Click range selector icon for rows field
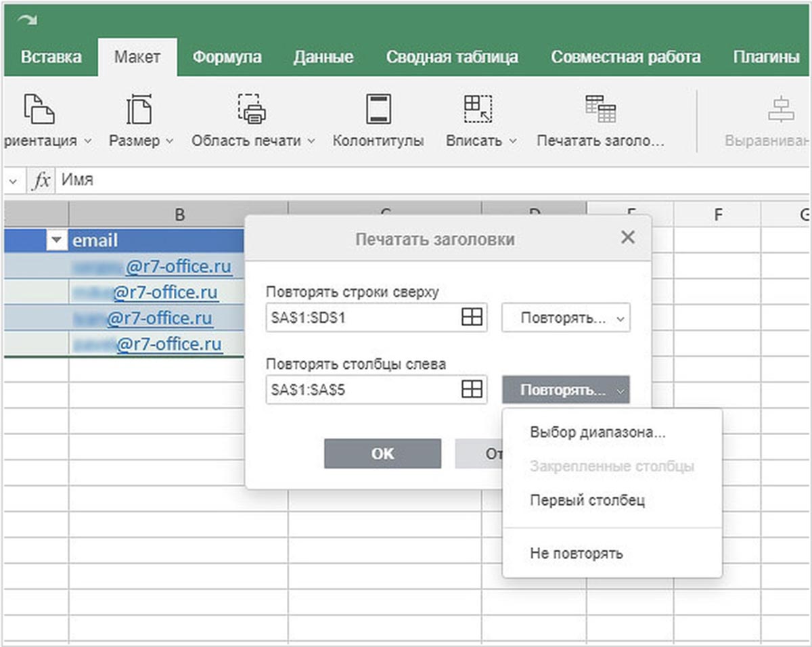 (472, 317)
